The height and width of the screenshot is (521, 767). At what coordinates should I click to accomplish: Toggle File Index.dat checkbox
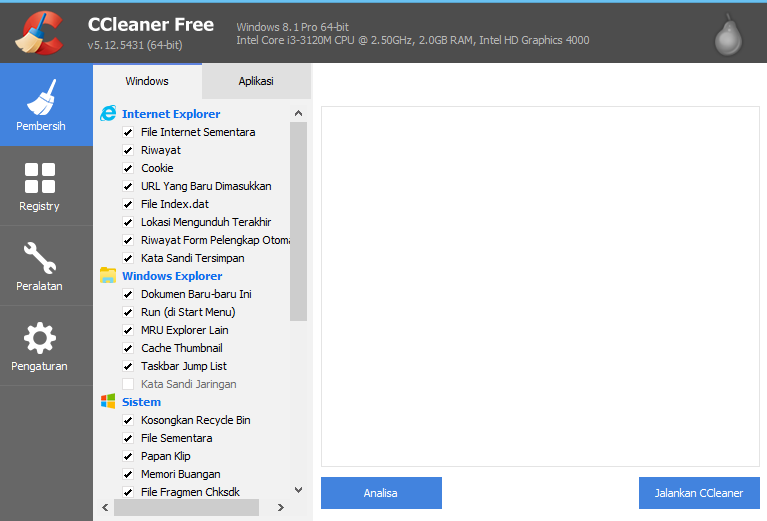[128, 204]
